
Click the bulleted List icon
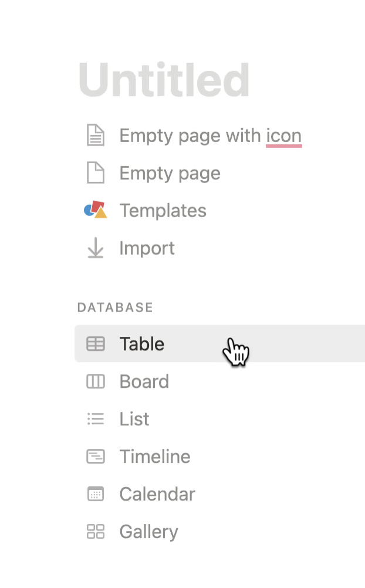pos(95,419)
